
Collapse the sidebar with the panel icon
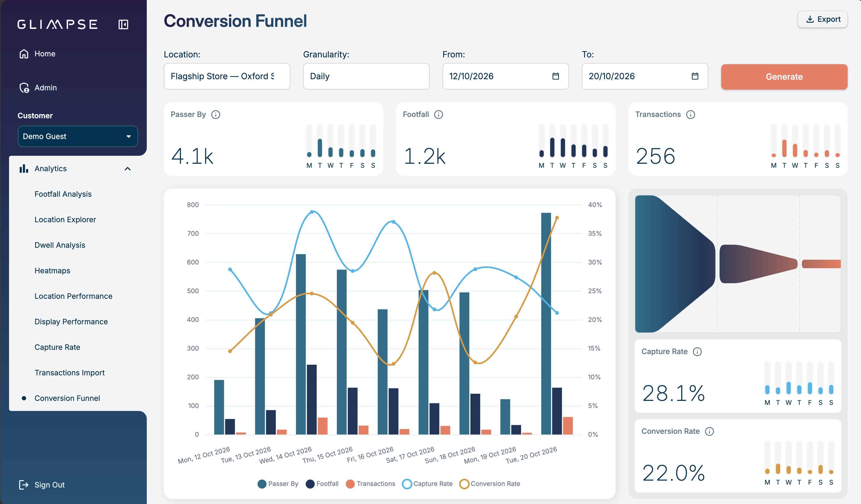123,24
